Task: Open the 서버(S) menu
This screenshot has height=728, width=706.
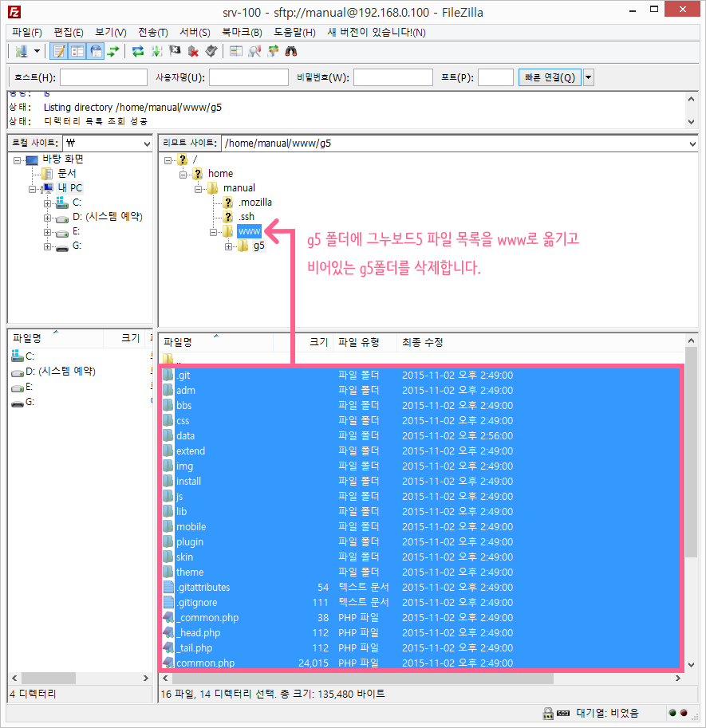Action: [195, 32]
